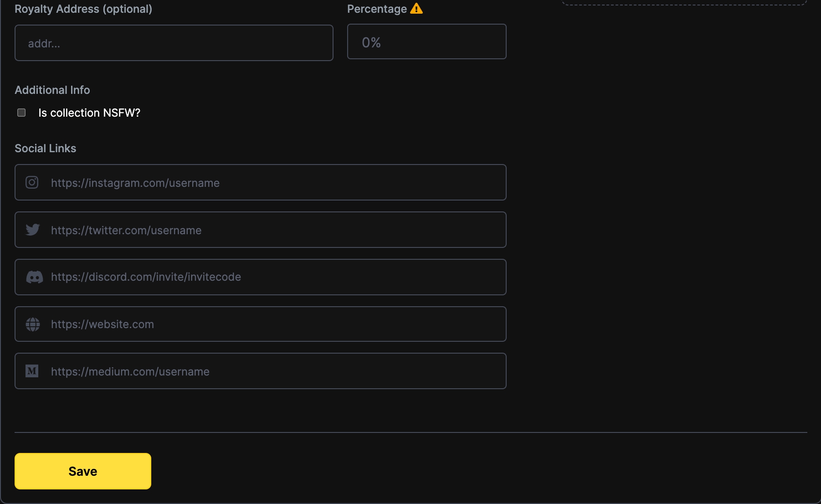Focus the Medium URL text field
Image resolution: width=821 pixels, height=504 pixels.
(273, 371)
